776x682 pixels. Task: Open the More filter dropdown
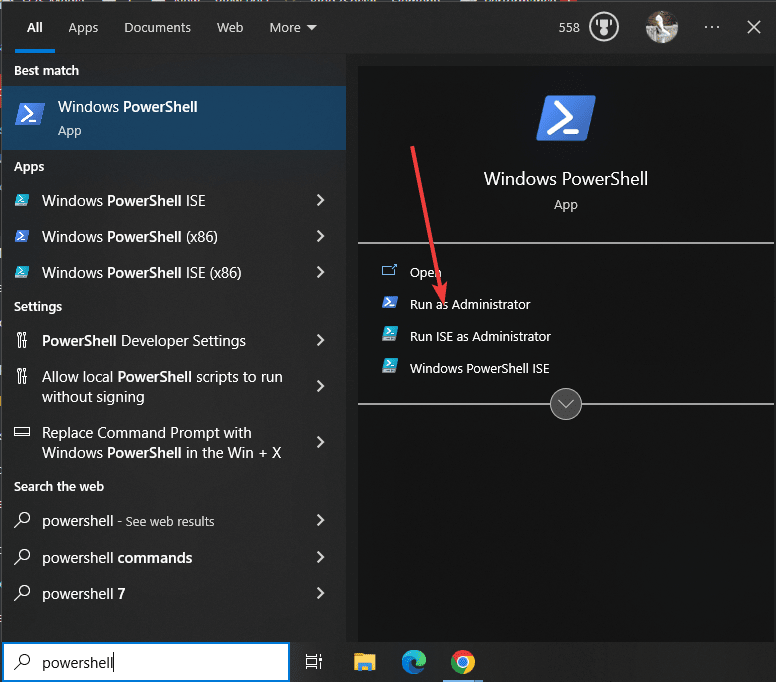[292, 27]
